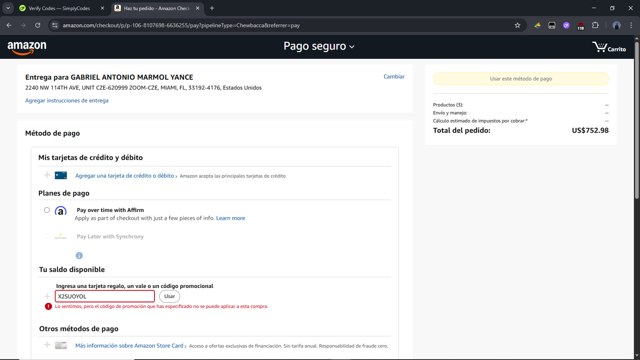The height and width of the screenshot is (360, 640).
Task: Open the Carrito cart icon
Action: coord(609,47)
